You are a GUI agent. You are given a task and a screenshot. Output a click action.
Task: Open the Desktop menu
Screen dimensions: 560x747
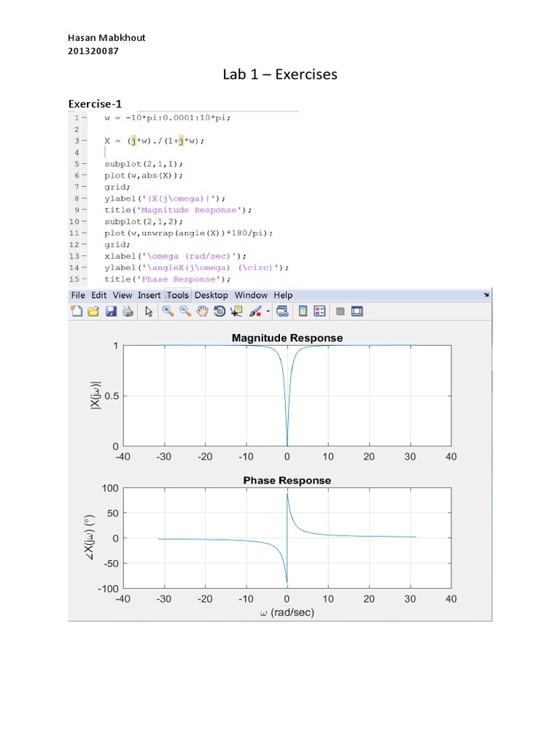(x=211, y=295)
